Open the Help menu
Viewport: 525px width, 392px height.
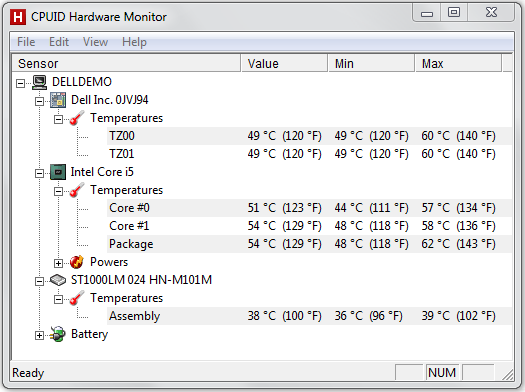(x=134, y=42)
